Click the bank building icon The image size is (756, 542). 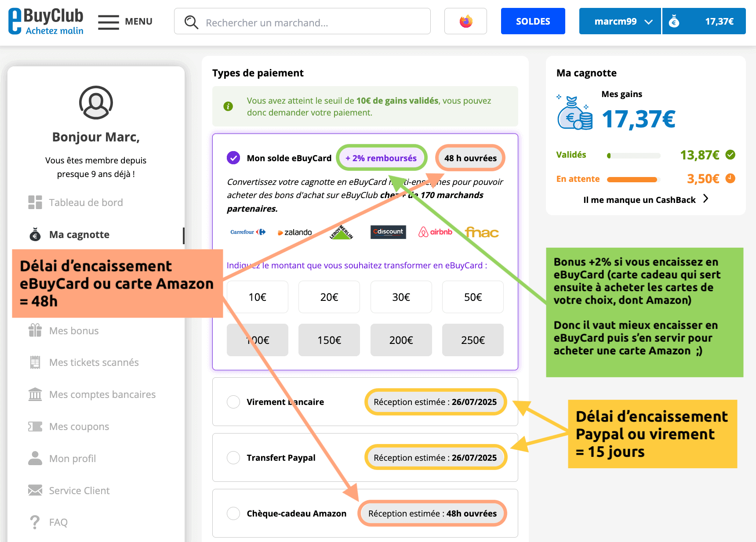click(35, 394)
